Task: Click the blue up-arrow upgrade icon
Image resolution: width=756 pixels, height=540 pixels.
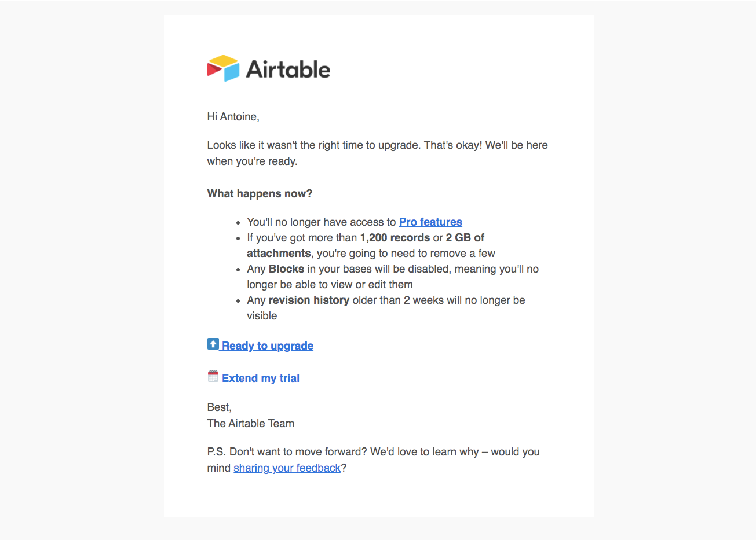Action: pyautogui.click(x=213, y=344)
